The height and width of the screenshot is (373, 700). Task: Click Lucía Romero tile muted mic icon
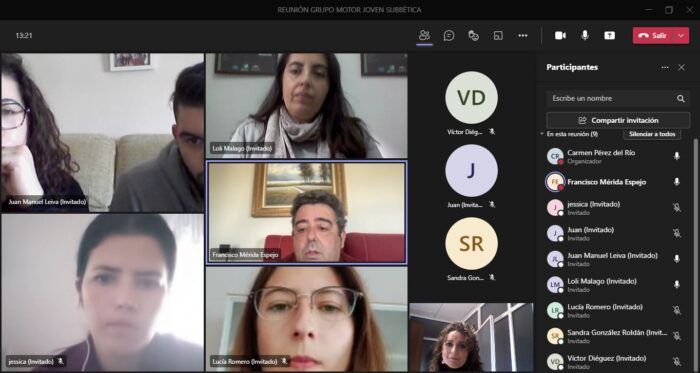(x=284, y=361)
